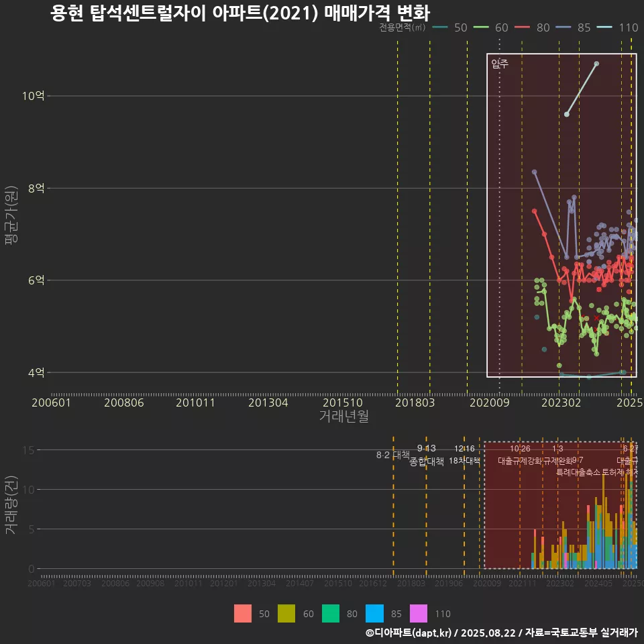Click the 4억 price axis label

click(36, 372)
